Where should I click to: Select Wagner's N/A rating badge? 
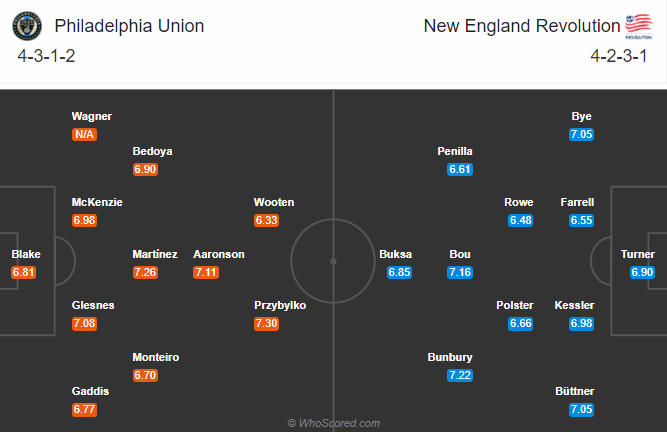[x=84, y=134]
